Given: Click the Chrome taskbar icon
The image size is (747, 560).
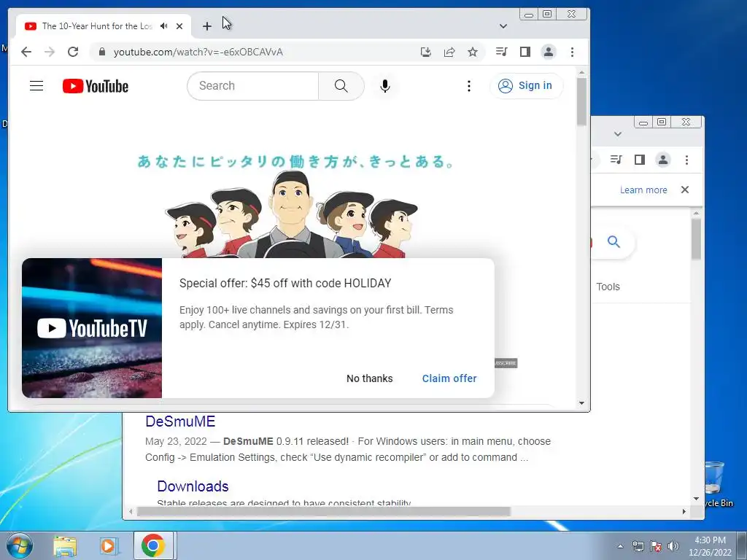Looking at the screenshot, I should (x=153, y=545).
